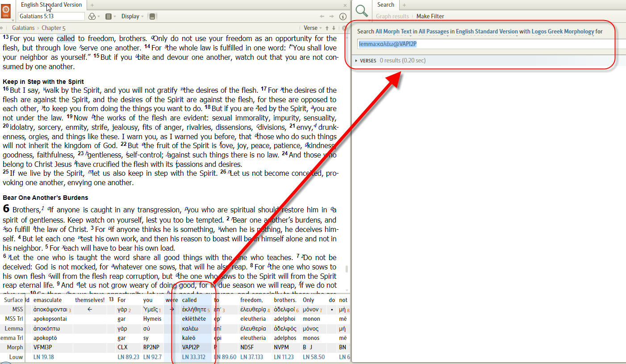Click the Galatians 5:13 reference box
Screen dimensions: 626x364
point(51,17)
